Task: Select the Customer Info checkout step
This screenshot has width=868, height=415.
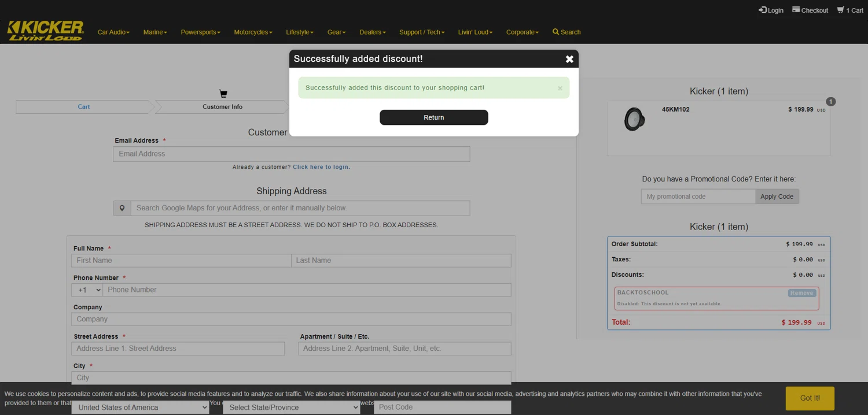Action: (x=222, y=107)
